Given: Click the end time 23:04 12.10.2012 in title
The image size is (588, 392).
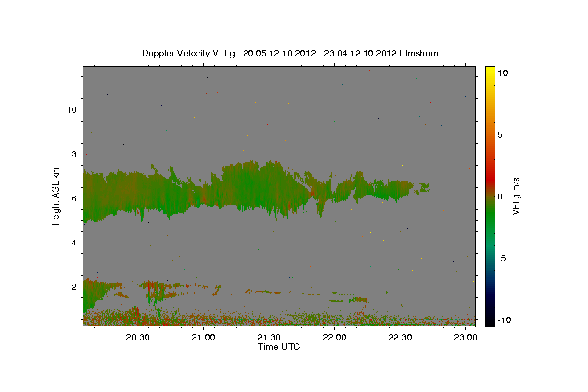Looking at the screenshot, I should click(x=360, y=53).
